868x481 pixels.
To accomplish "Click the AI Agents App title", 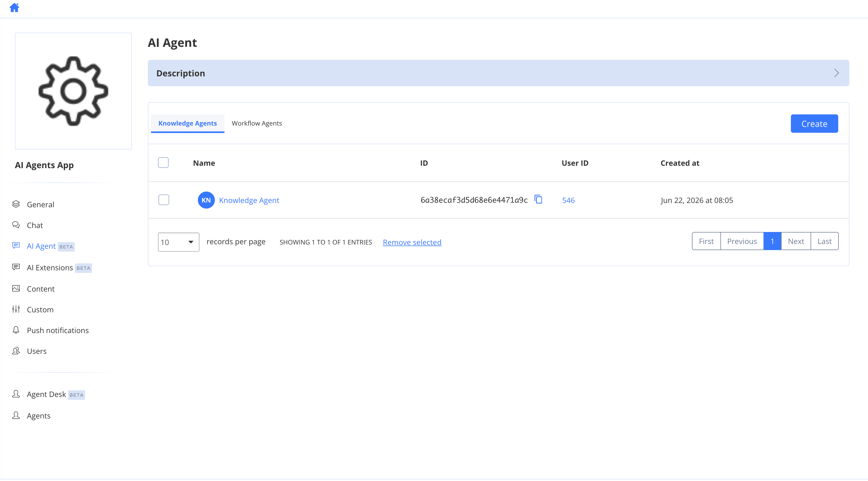I will point(44,165).
